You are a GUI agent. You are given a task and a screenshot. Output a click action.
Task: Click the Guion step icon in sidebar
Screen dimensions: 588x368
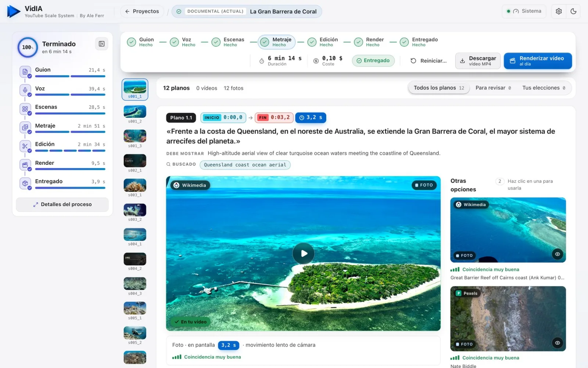tap(25, 71)
